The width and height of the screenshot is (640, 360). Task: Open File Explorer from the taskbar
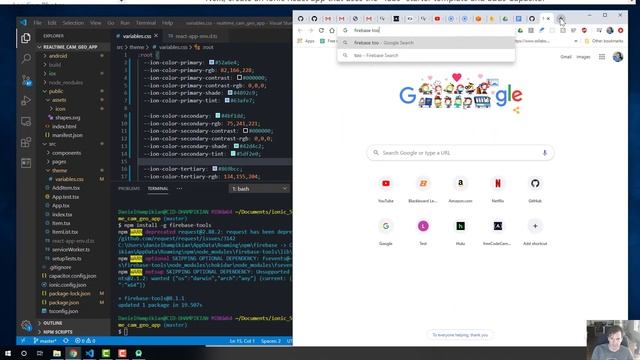click(x=57, y=353)
